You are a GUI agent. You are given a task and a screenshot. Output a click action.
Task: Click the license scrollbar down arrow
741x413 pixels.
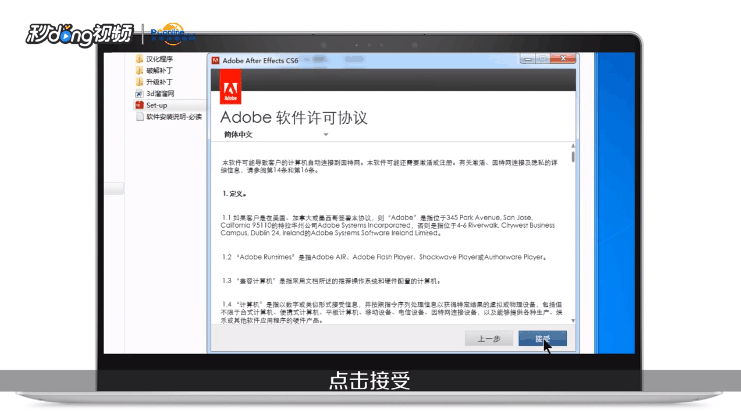[x=573, y=320]
